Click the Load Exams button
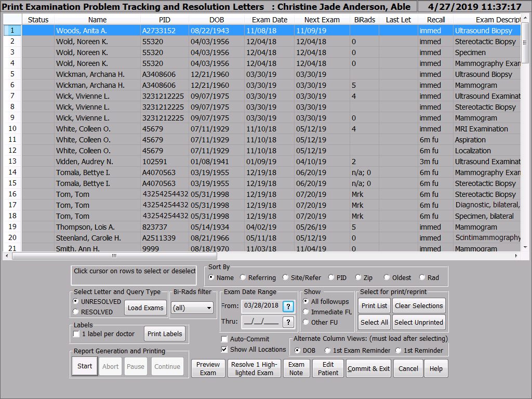Viewport: 532px width, 399px height. coord(145,308)
